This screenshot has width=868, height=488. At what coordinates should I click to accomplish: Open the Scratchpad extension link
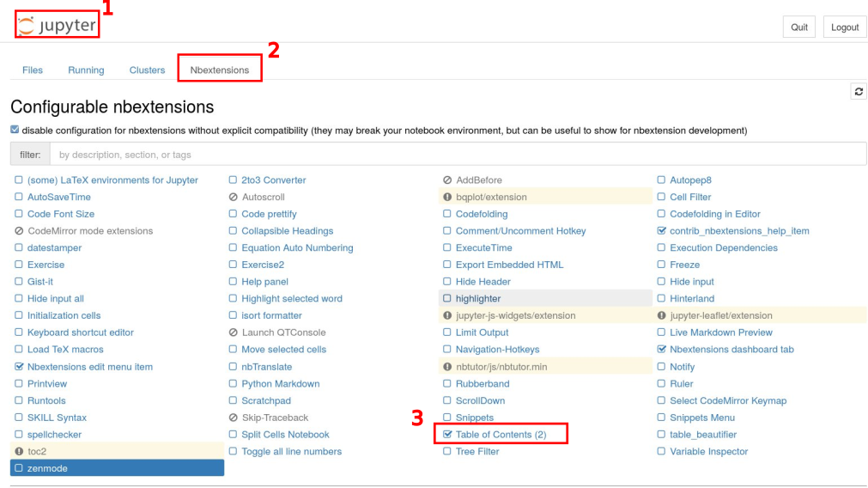[x=265, y=400]
